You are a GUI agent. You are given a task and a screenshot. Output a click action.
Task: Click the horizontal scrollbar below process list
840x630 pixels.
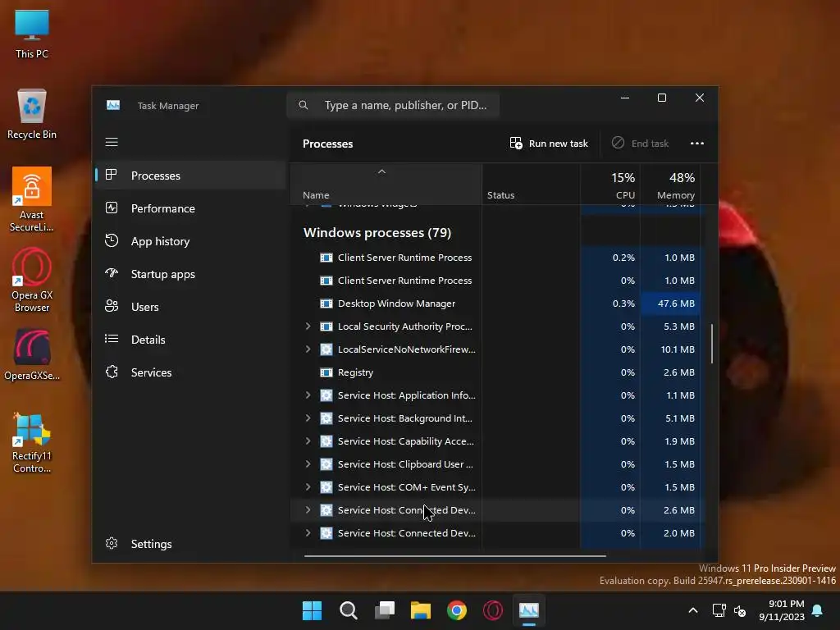(x=454, y=556)
